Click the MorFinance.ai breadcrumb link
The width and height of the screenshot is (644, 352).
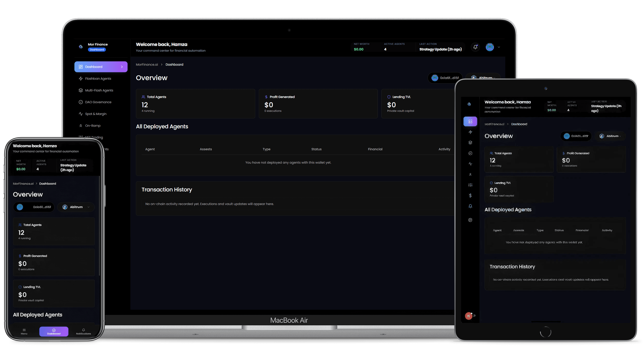(147, 64)
